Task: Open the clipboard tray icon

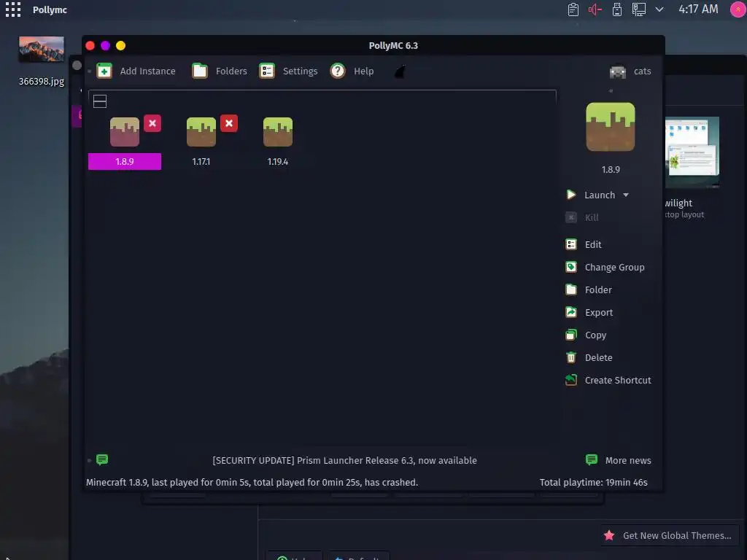Action: click(x=573, y=9)
